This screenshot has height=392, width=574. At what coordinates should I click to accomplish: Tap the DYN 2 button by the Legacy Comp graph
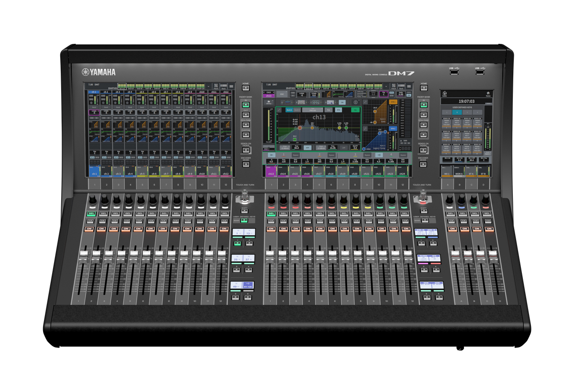click(393, 129)
